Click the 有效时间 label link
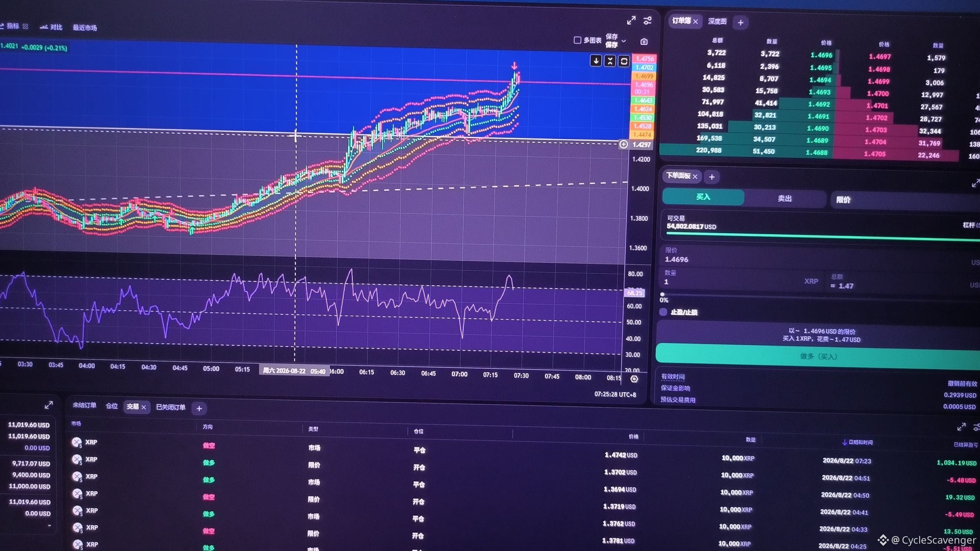 tap(672, 376)
